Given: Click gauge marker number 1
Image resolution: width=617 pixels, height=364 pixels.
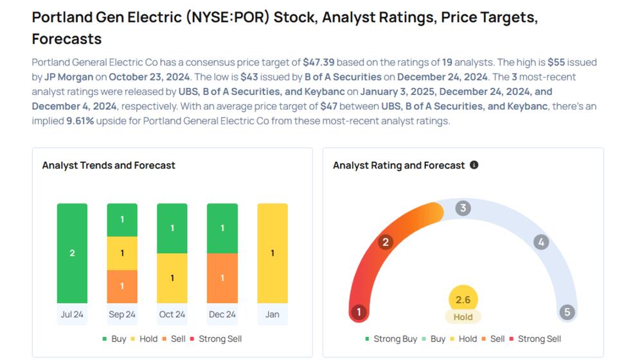Looking at the screenshot, I should coord(359,313).
